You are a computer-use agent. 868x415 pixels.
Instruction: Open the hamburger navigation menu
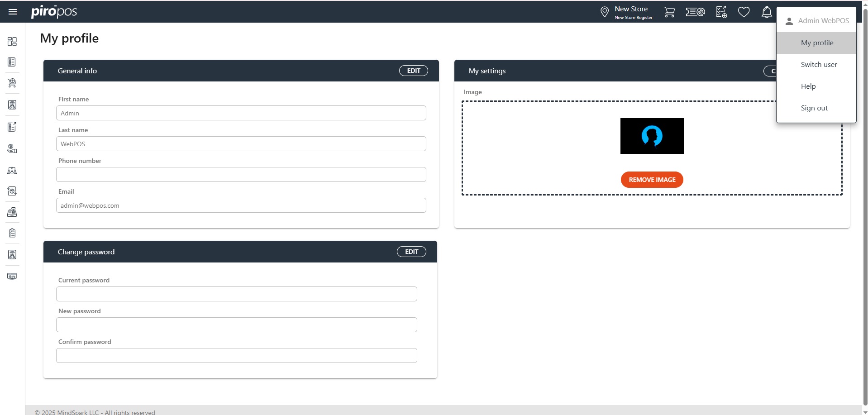[x=13, y=12]
